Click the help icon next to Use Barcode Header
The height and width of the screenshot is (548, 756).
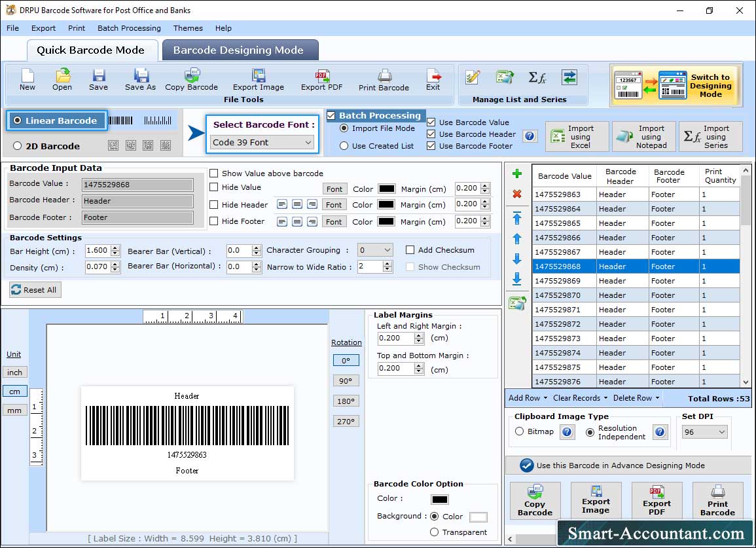pyautogui.click(x=530, y=136)
